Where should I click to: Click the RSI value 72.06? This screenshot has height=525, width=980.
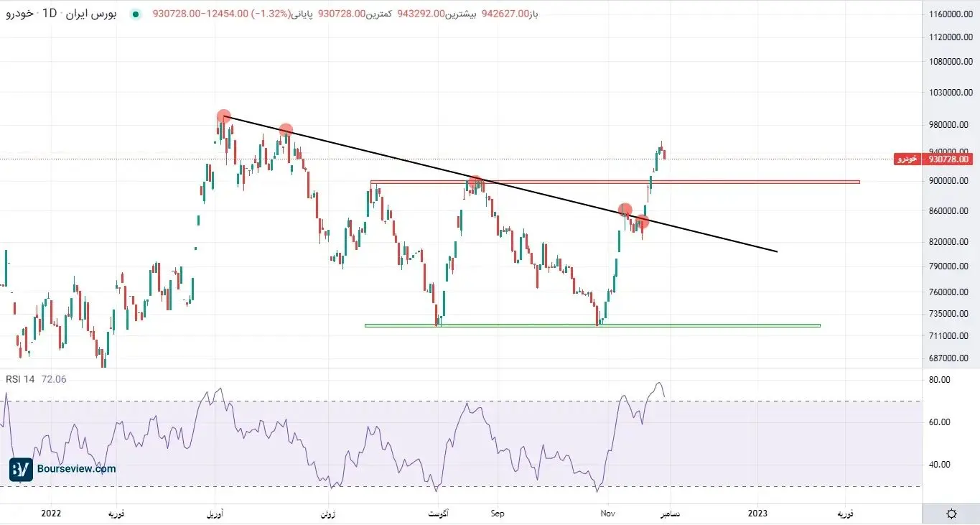(x=53, y=379)
